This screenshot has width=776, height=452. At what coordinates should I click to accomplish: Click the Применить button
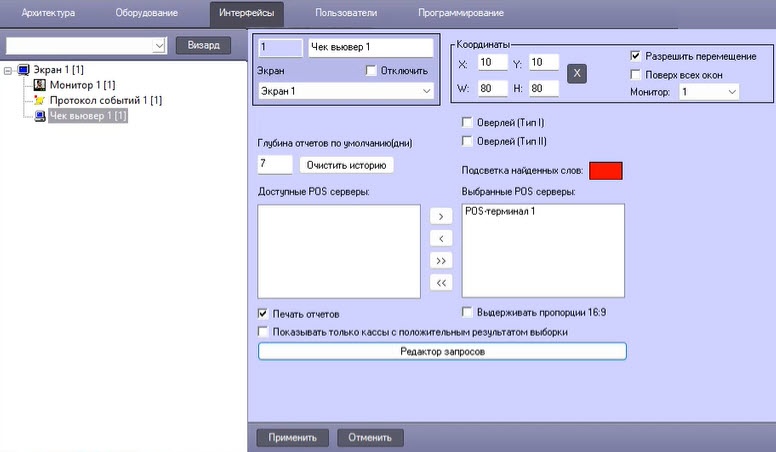(292, 438)
